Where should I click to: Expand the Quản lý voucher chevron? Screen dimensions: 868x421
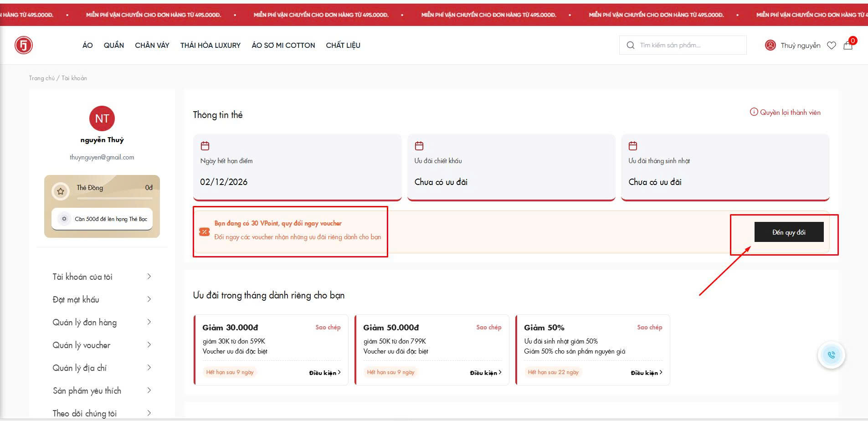pyautogui.click(x=149, y=345)
